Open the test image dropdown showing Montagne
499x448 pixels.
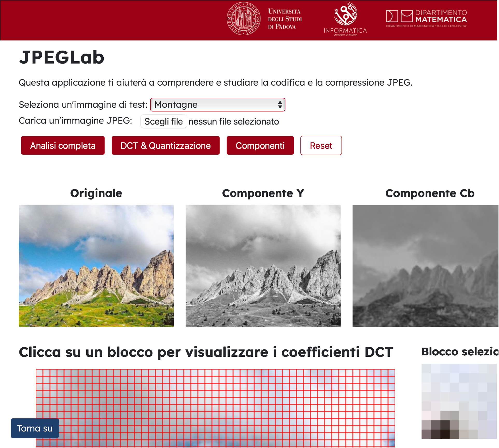point(218,105)
